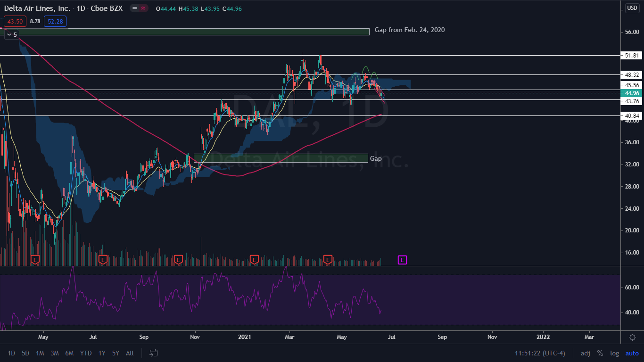This screenshot has height=362, width=644.
Task: Open the USD currency dropdown
Action: pyautogui.click(x=632, y=8)
